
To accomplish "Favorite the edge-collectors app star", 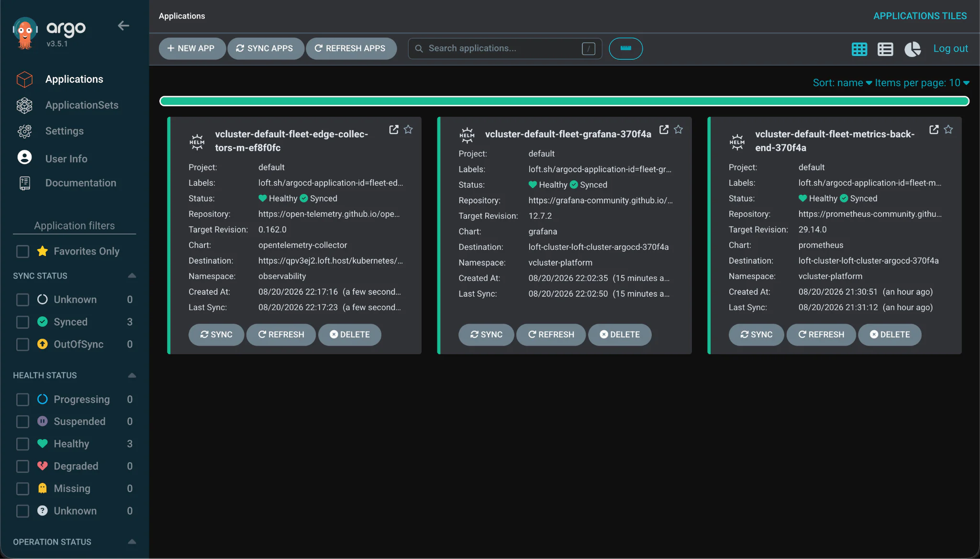I will coord(408,130).
